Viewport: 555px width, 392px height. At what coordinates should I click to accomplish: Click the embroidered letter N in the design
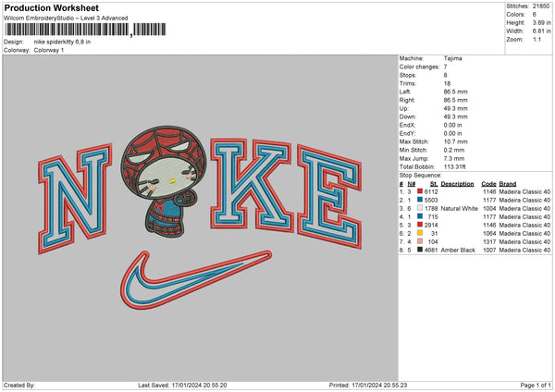75,198
